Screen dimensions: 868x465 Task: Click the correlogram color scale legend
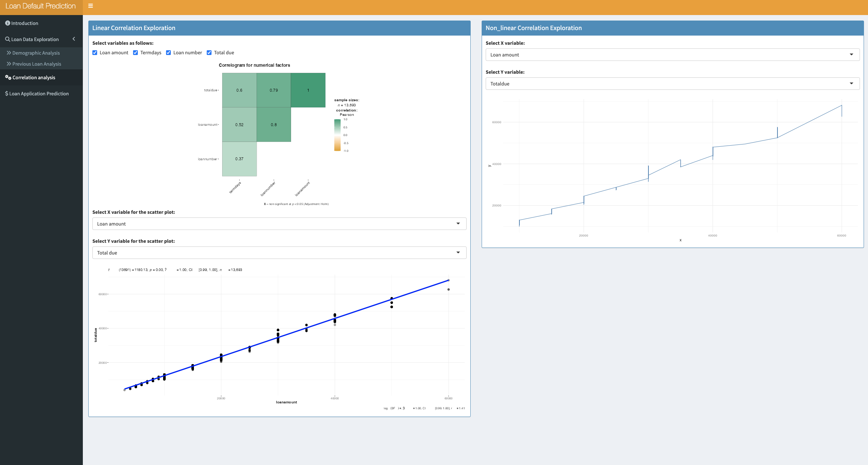pyautogui.click(x=337, y=135)
